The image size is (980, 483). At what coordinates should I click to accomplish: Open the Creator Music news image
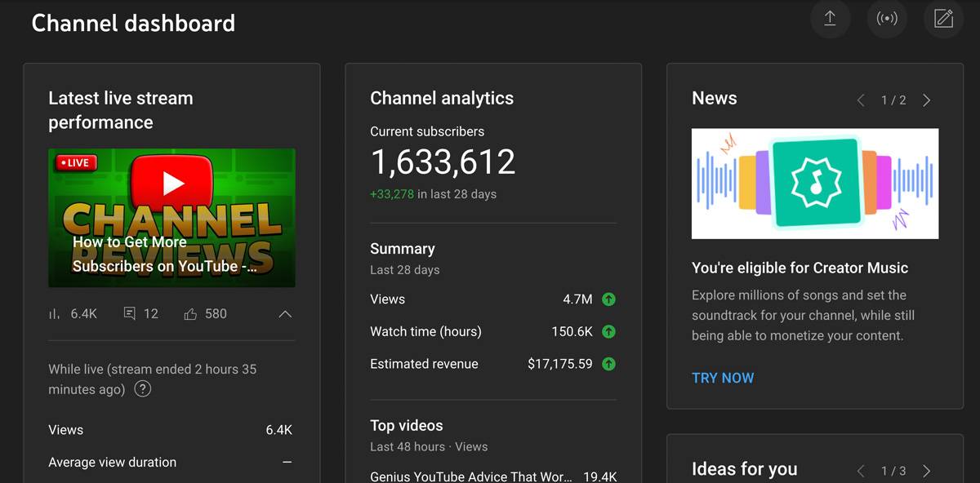(815, 184)
